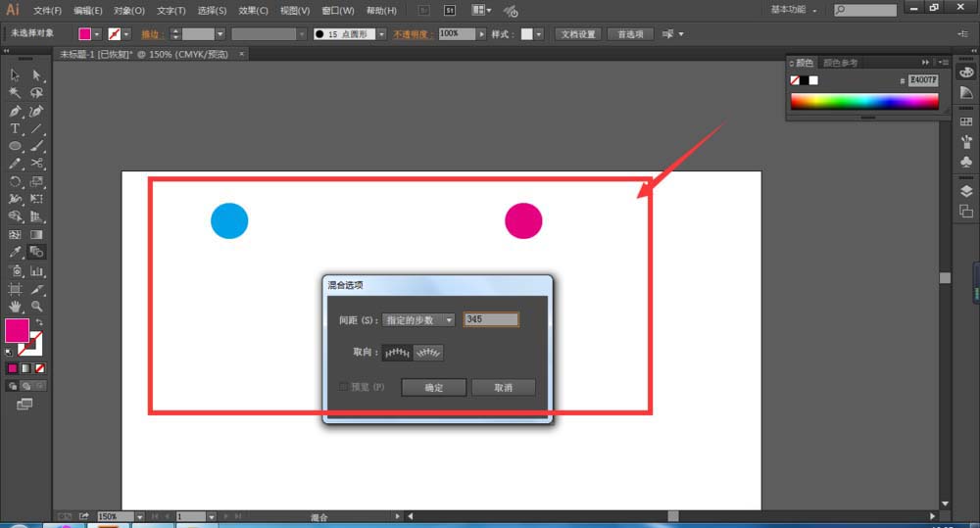
Task: Select the Blend tool in the toolbox
Action: [x=37, y=252]
